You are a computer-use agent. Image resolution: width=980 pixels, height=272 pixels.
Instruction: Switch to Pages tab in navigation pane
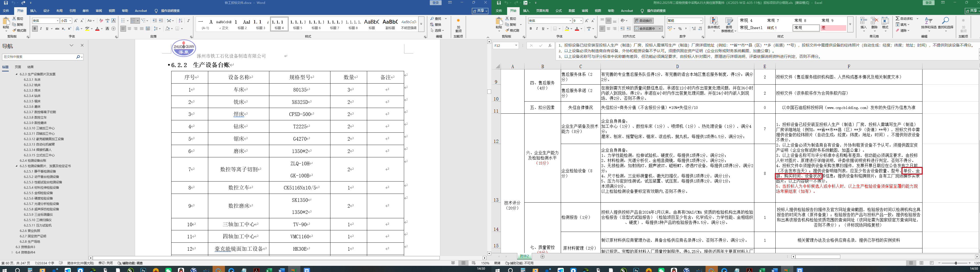click(18, 67)
